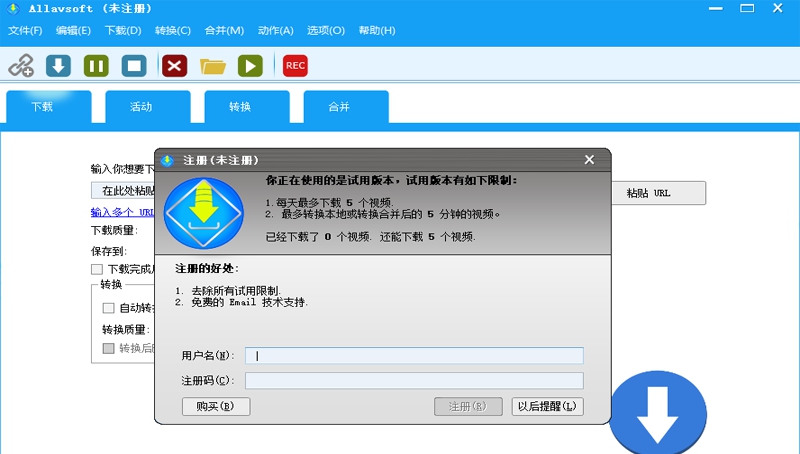Toggle the 自动转换 checkbox
The height and width of the screenshot is (454, 800).
[x=108, y=308]
